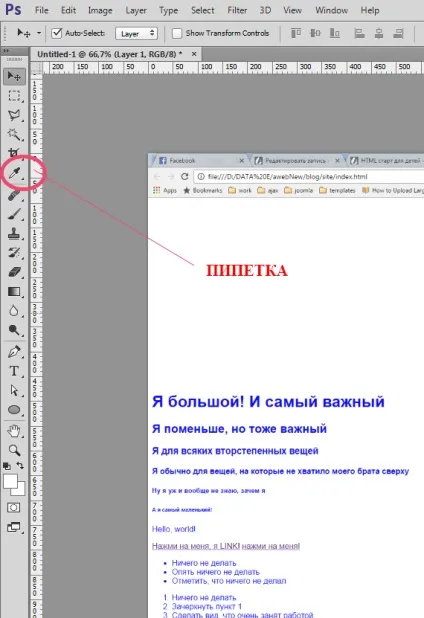Select the Move tool in the toolbox
This screenshot has width=424, height=618.
coord(14,76)
